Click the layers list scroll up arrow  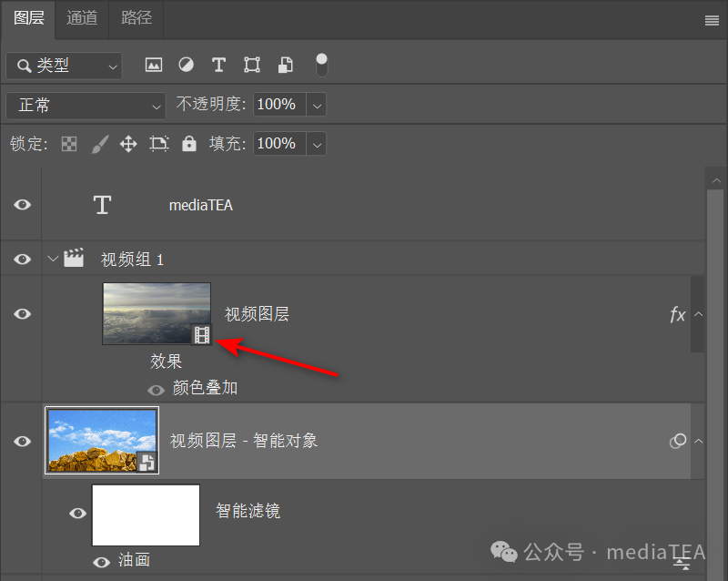pyautogui.click(x=716, y=180)
